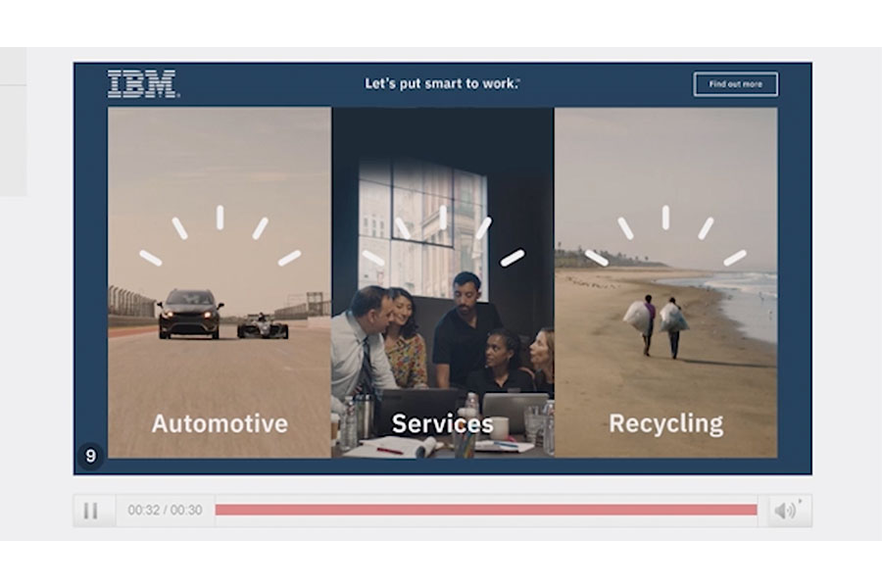
Task: Click the loading spinner over Recycling
Action: (665, 240)
